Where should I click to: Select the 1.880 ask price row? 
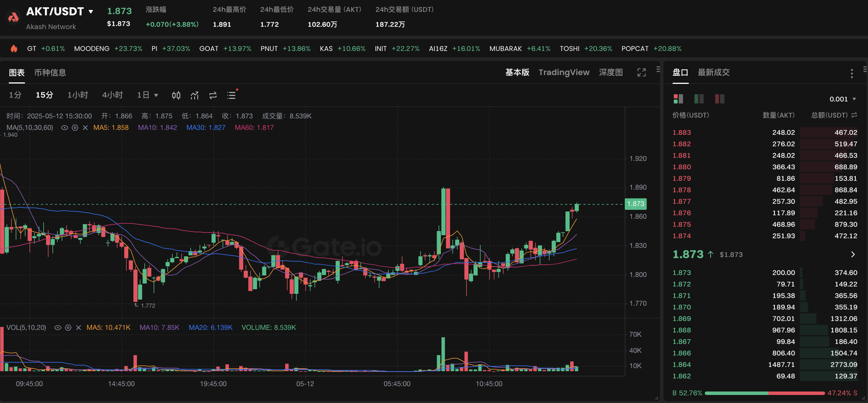(765, 167)
